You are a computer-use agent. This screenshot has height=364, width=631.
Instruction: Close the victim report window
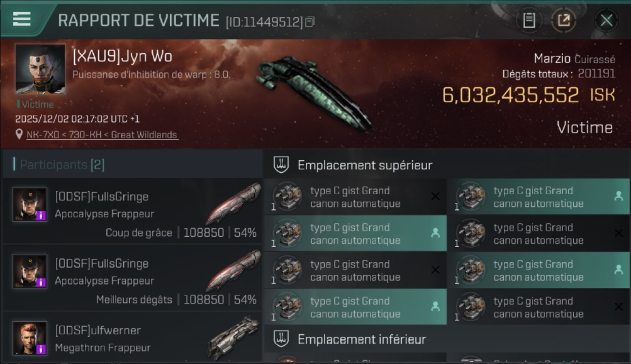click(606, 20)
